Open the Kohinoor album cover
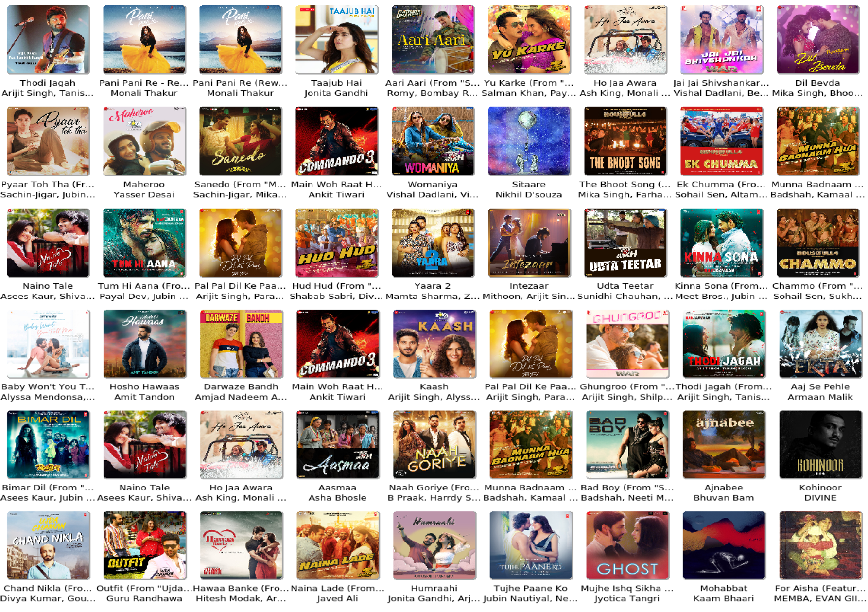 coord(820,445)
